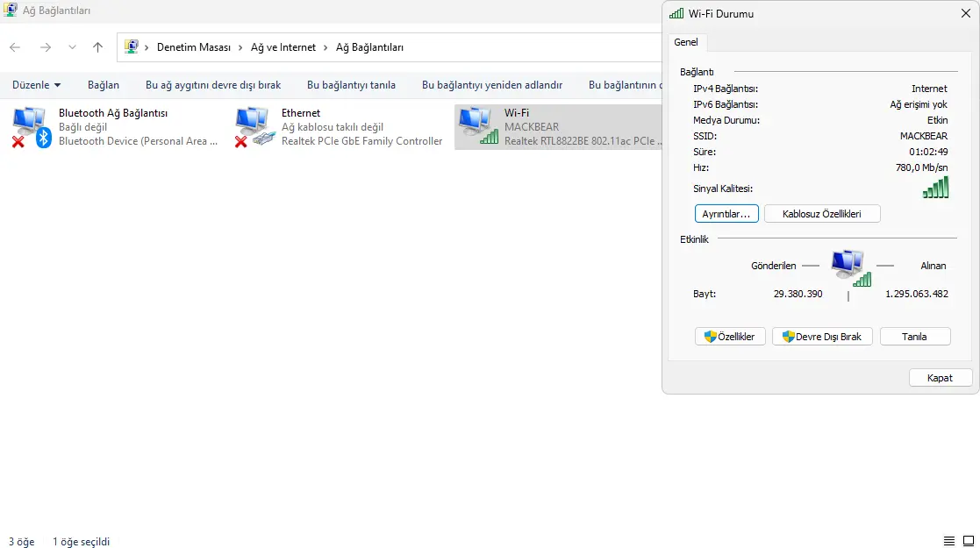
Task: Click Kapat to close dialog
Action: pos(940,378)
